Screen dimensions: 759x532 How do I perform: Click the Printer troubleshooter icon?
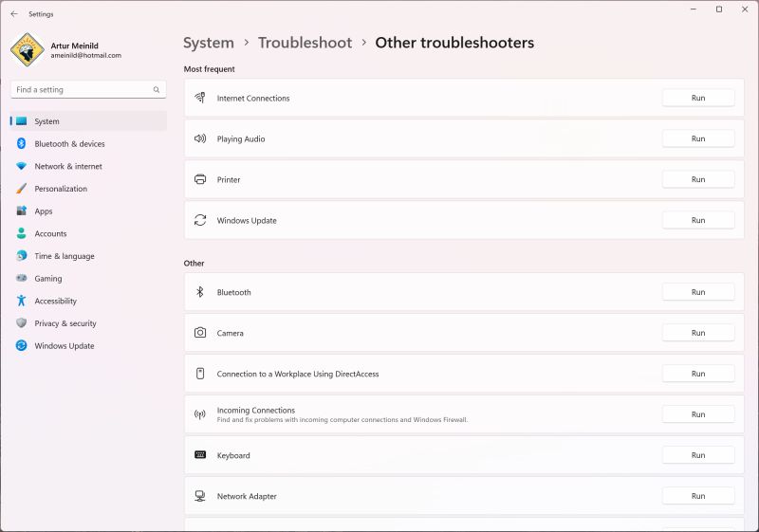pos(200,179)
